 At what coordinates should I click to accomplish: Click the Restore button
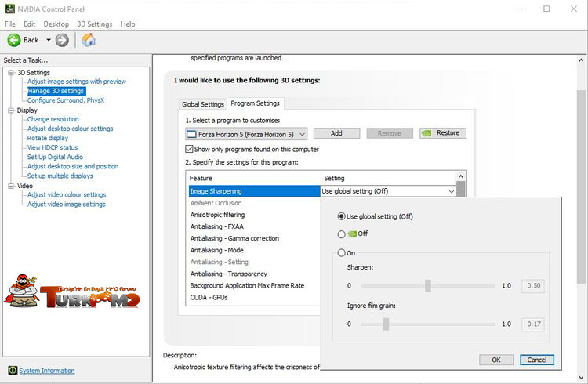click(443, 133)
